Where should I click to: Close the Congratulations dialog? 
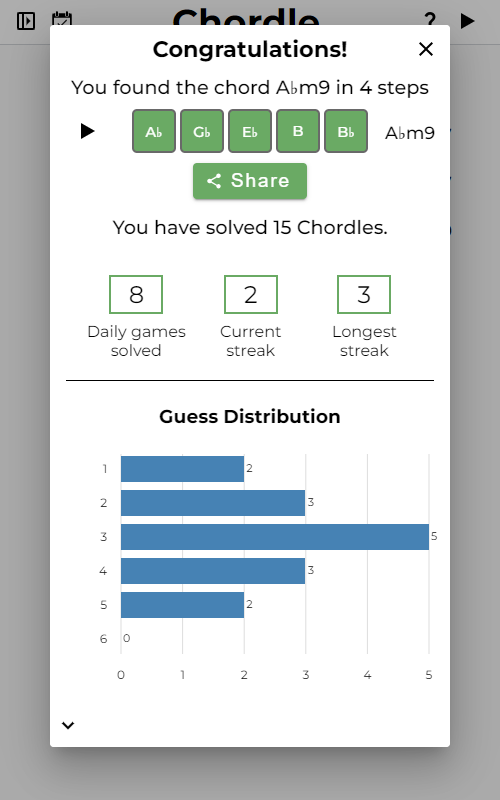(x=426, y=49)
